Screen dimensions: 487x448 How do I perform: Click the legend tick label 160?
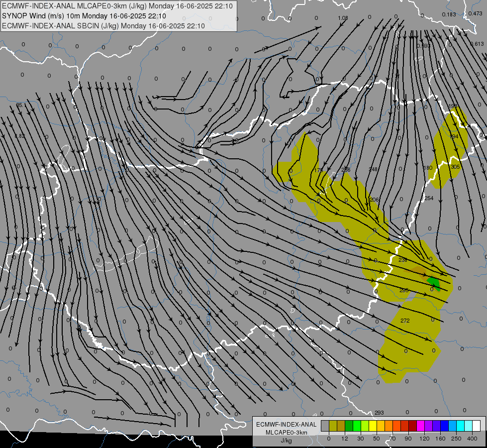coord(440,439)
